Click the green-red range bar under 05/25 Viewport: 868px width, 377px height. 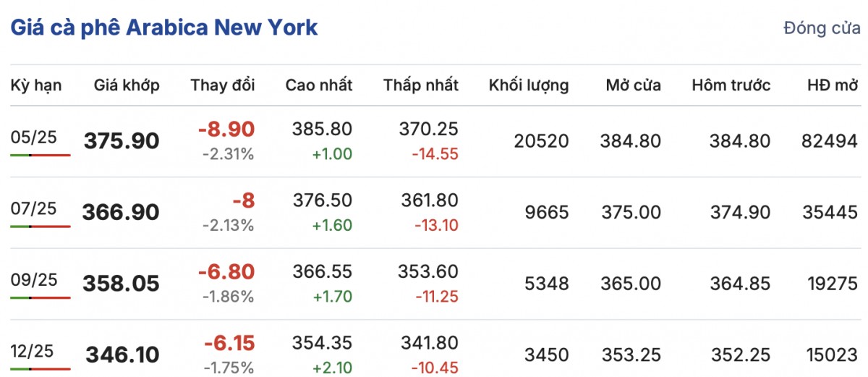click(41, 155)
